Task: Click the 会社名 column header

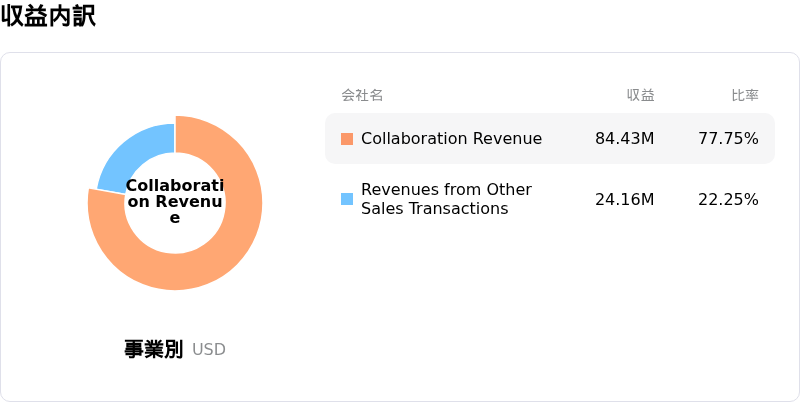Action: 362,95
